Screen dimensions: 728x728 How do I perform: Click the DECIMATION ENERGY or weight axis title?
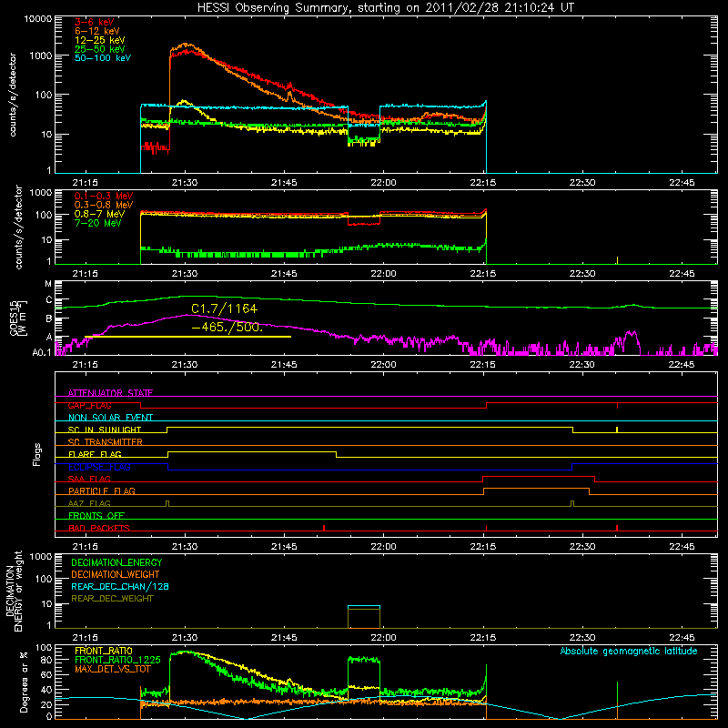click(x=14, y=591)
